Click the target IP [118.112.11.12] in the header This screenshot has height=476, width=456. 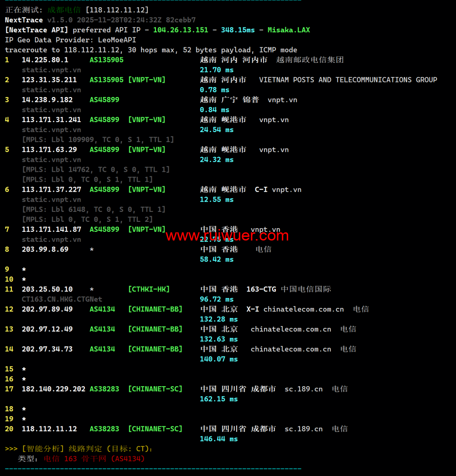pos(117,10)
